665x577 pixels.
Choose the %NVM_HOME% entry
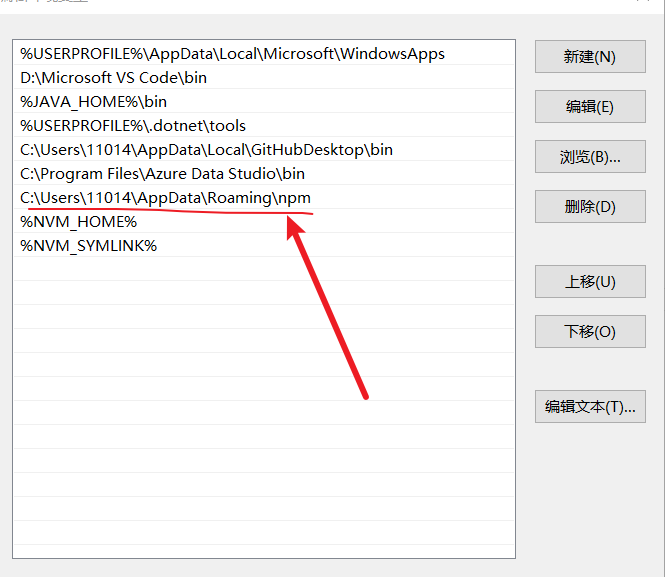[x=78, y=222]
